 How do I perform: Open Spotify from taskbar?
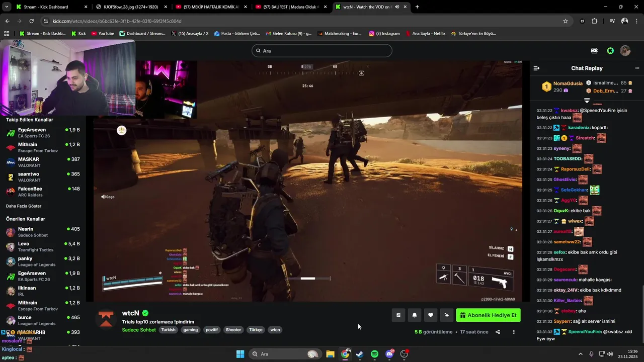(x=375, y=354)
